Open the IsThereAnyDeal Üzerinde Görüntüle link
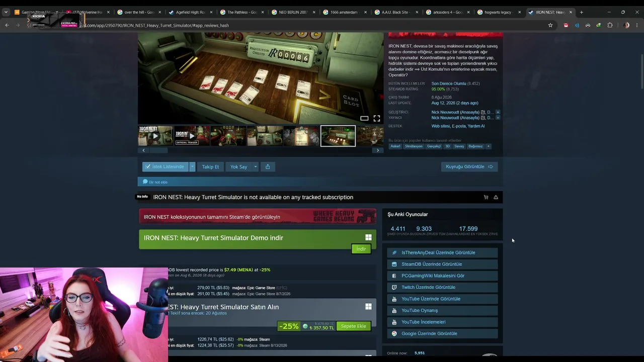644x362 pixels. [442, 252]
